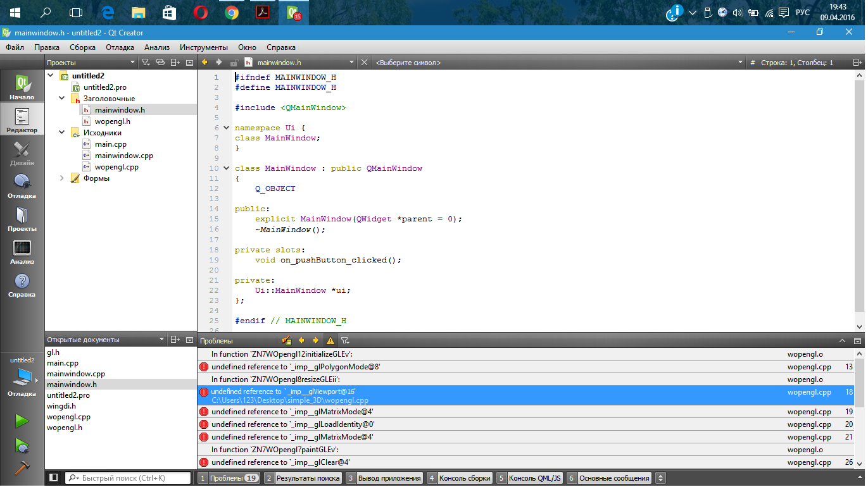Screen dimensions: 868x487
Task: Click the green Run button
Action: [22, 421]
